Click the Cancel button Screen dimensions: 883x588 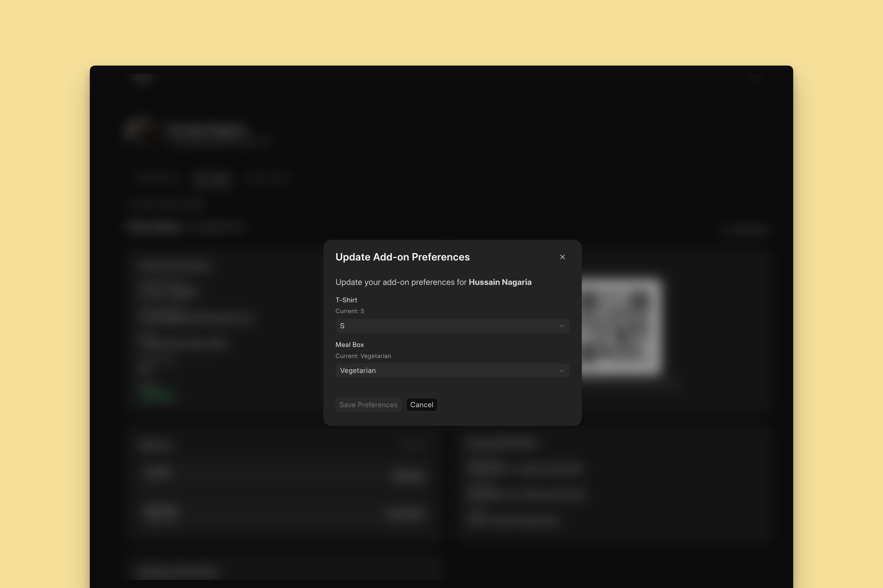tap(422, 405)
